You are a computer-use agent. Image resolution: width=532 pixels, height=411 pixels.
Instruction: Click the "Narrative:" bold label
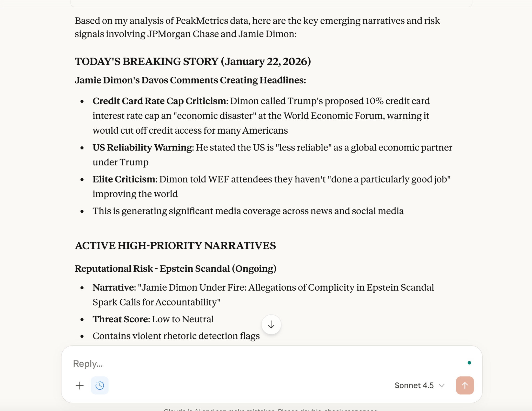pyautogui.click(x=114, y=288)
